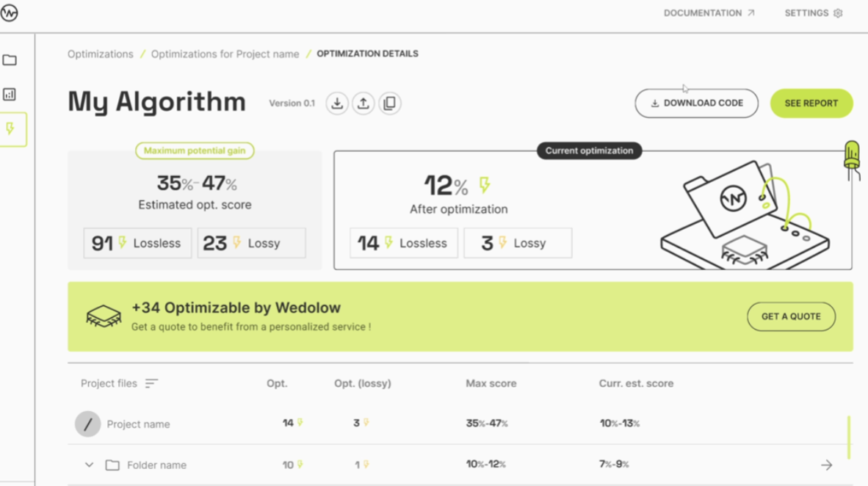Click the Wedolow logo icon

pos(10,13)
